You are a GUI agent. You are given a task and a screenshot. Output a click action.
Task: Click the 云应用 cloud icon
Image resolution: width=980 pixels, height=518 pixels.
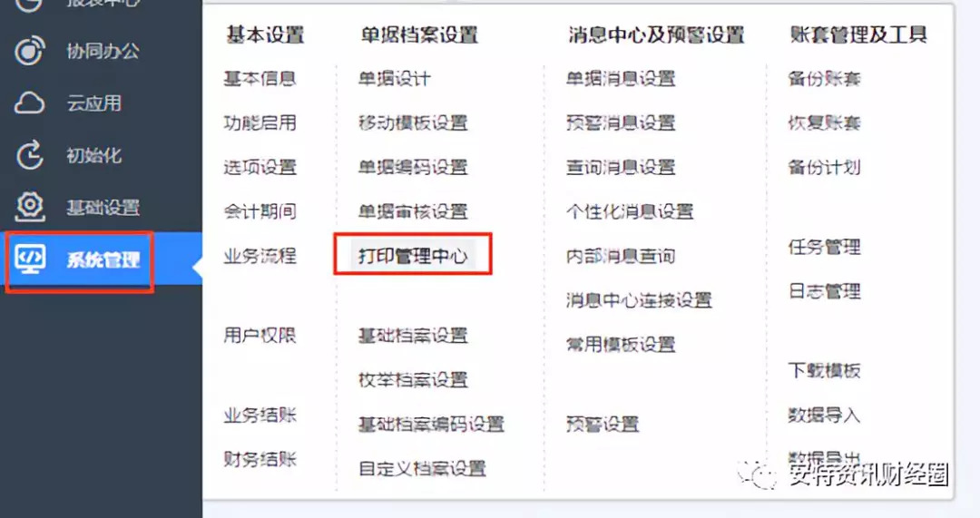coord(29,103)
